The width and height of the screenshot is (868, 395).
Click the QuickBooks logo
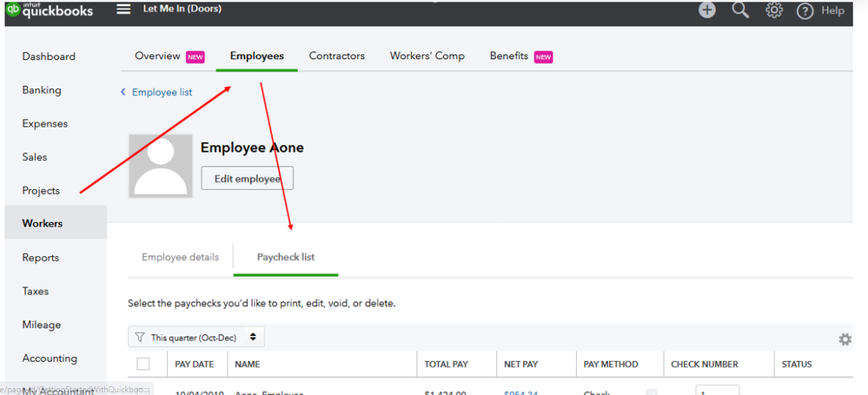[50, 10]
